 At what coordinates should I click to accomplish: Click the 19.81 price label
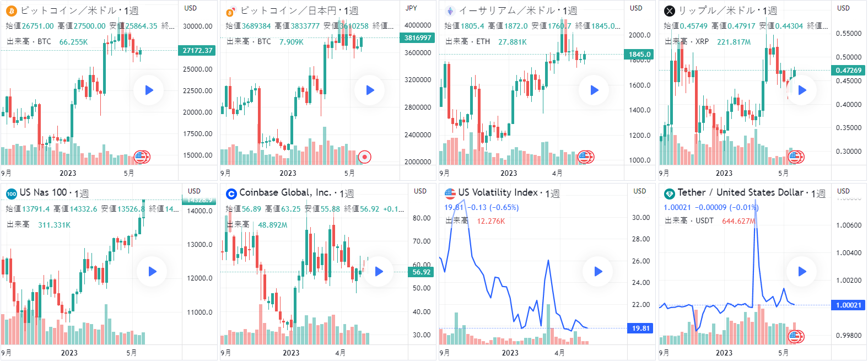[640, 328]
